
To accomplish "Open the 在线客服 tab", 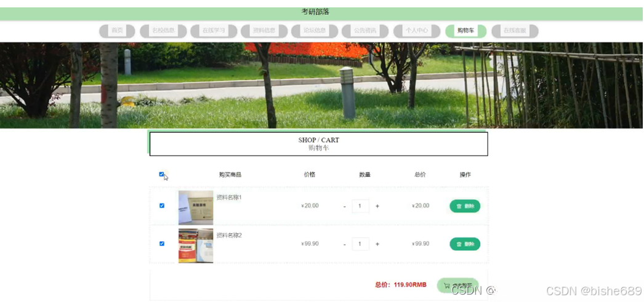I will click(515, 31).
